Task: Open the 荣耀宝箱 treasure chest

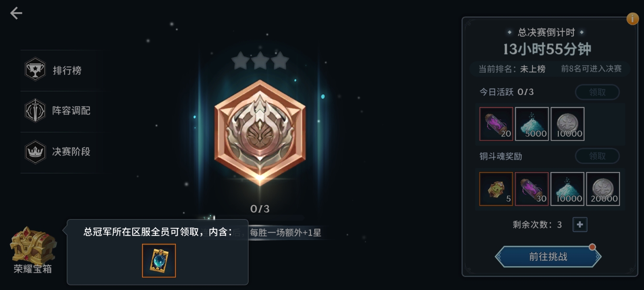Action: click(x=33, y=250)
